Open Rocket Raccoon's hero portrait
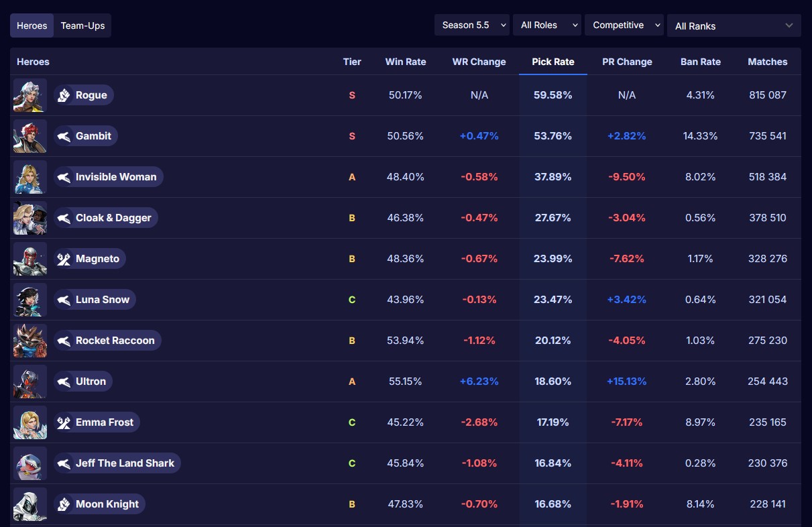The width and height of the screenshot is (812, 527). point(30,341)
